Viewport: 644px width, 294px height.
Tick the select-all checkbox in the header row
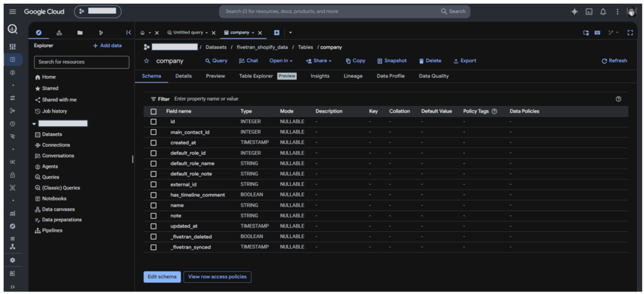tap(153, 111)
